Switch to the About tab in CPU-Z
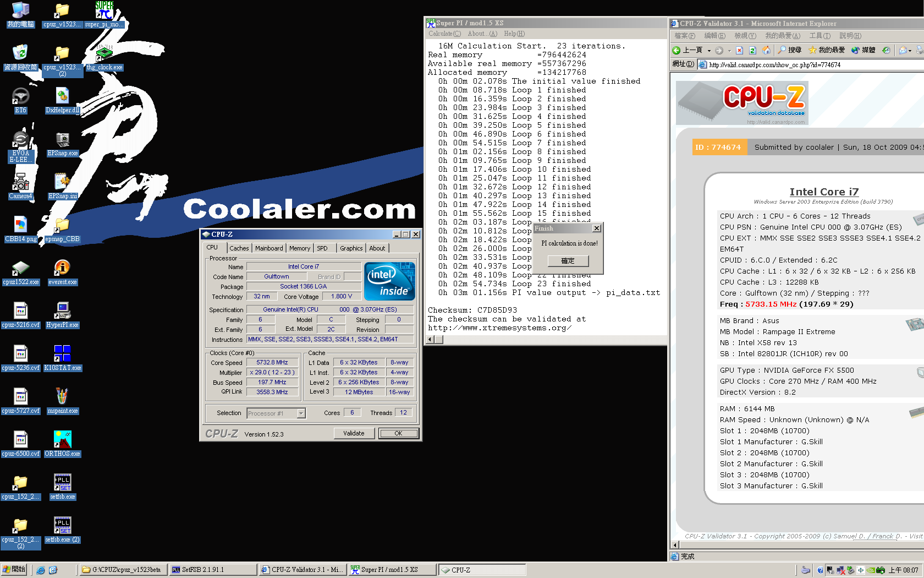The image size is (924, 578). 377,248
